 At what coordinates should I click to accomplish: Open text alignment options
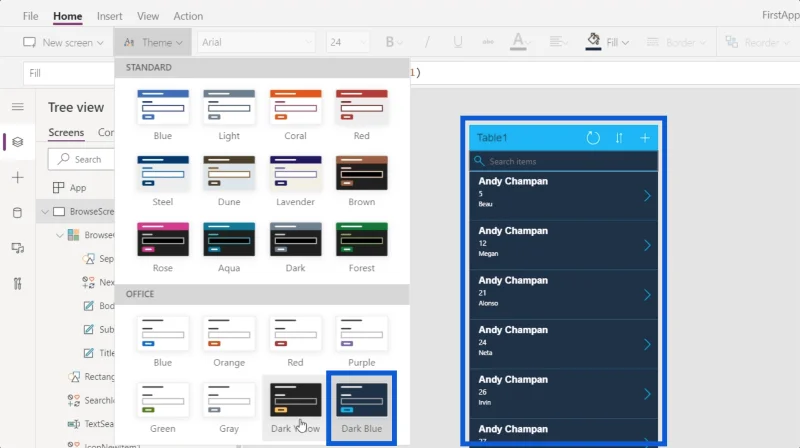coord(558,42)
